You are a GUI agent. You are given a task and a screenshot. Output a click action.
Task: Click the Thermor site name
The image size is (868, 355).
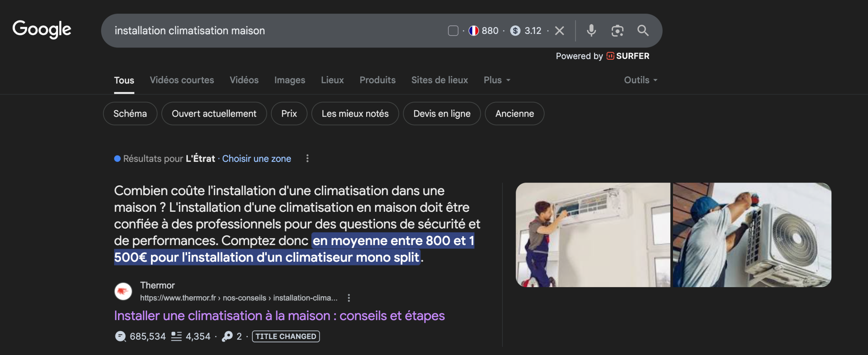[157, 285]
